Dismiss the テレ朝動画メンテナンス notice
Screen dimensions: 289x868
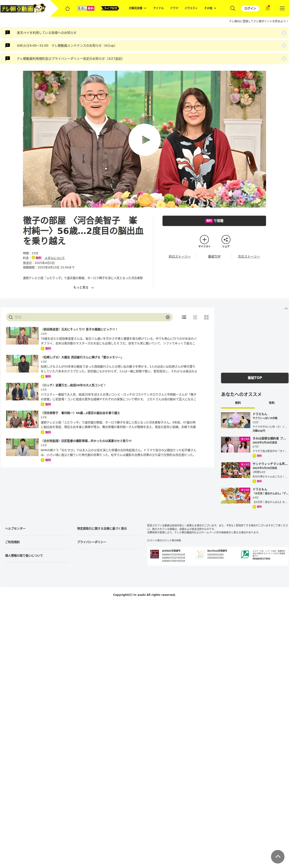coord(284,46)
